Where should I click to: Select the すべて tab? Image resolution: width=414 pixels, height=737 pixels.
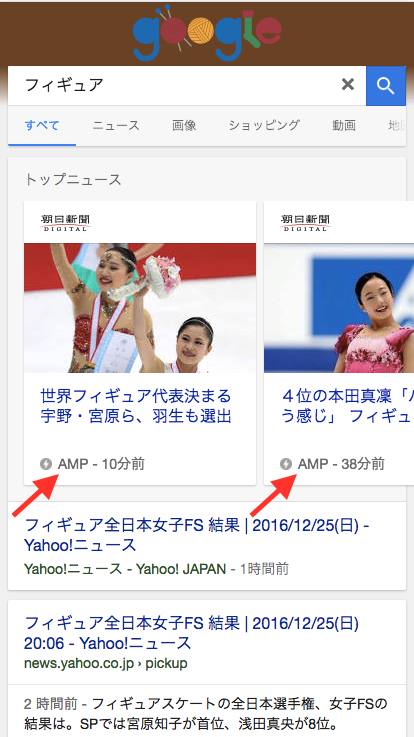pyautogui.click(x=42, y=125)
